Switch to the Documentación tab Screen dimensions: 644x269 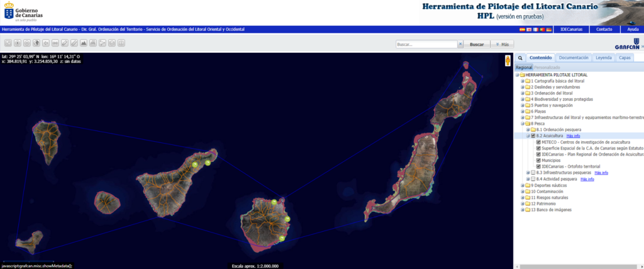click(574, 58)
